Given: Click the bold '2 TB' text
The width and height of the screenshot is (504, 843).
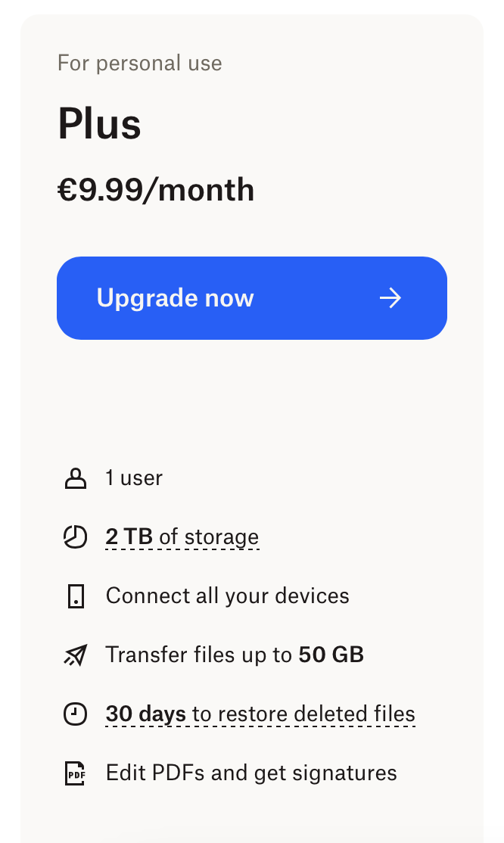Looking at the screenshot, I should point(129,537).
